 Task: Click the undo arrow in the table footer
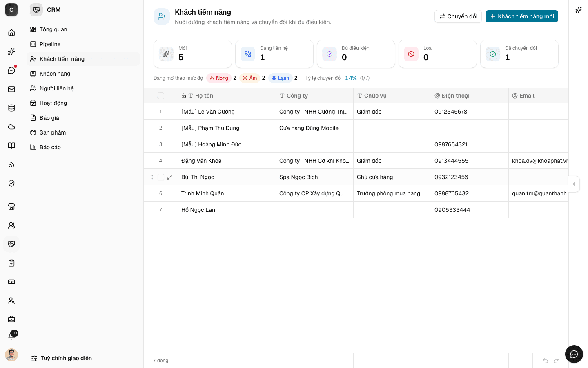click(x=546, y=361)
